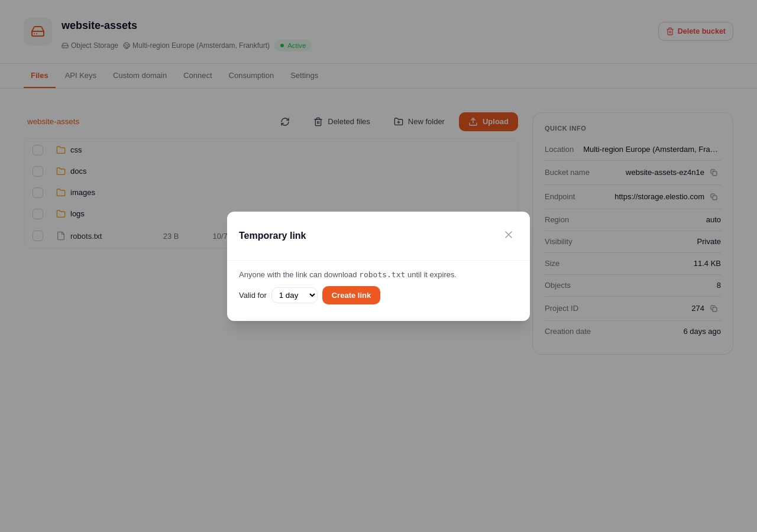Viewport: 757px width, 532px height.
Task: Open the Connect tab
Action: (x=198, y=76)
